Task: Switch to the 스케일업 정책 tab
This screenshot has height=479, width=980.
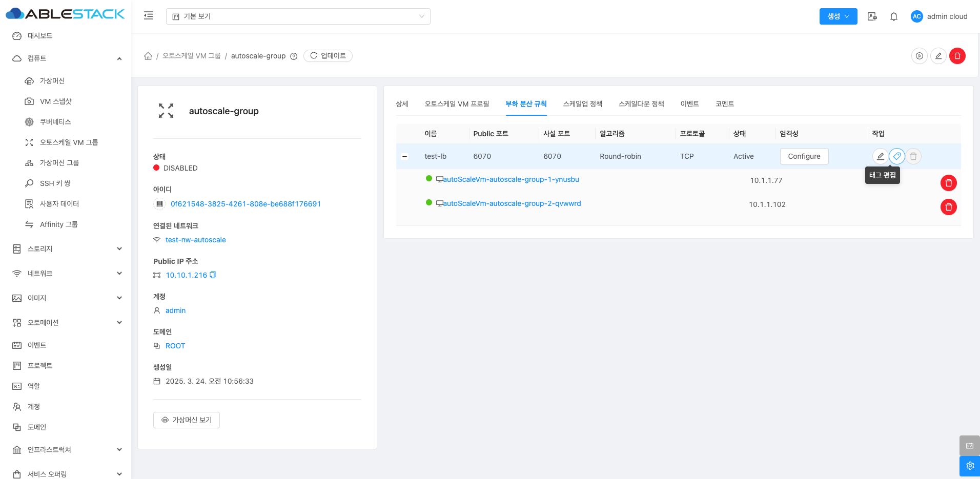Action: click(582, 104)
